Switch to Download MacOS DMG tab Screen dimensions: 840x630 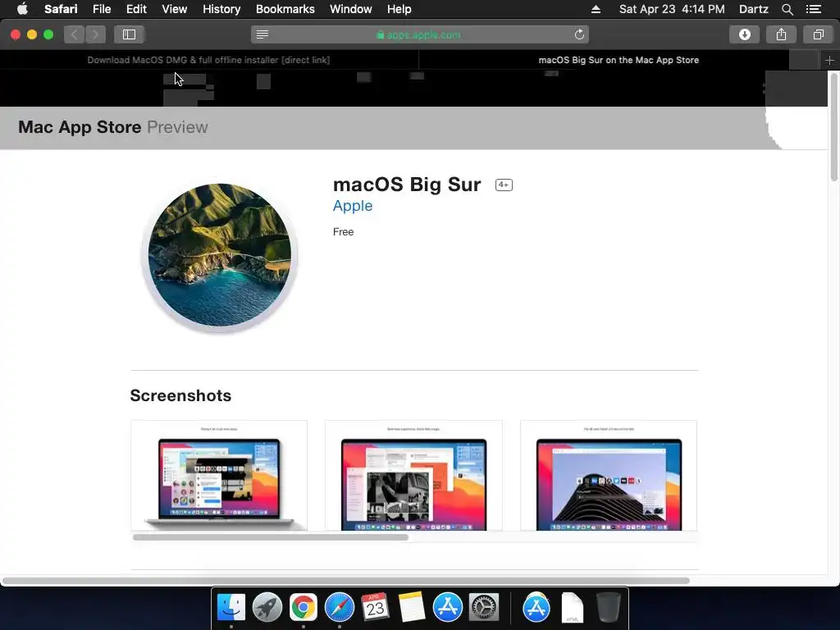(209, 60)
